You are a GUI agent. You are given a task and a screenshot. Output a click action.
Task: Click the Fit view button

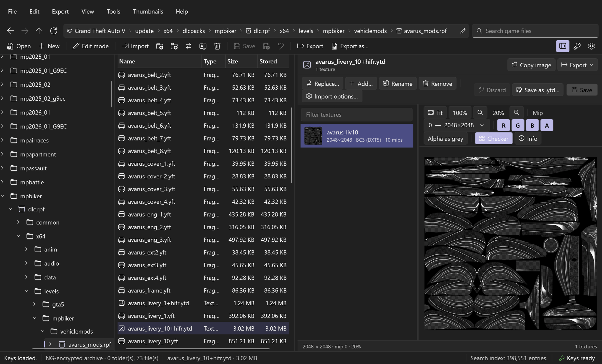(435, 113)
